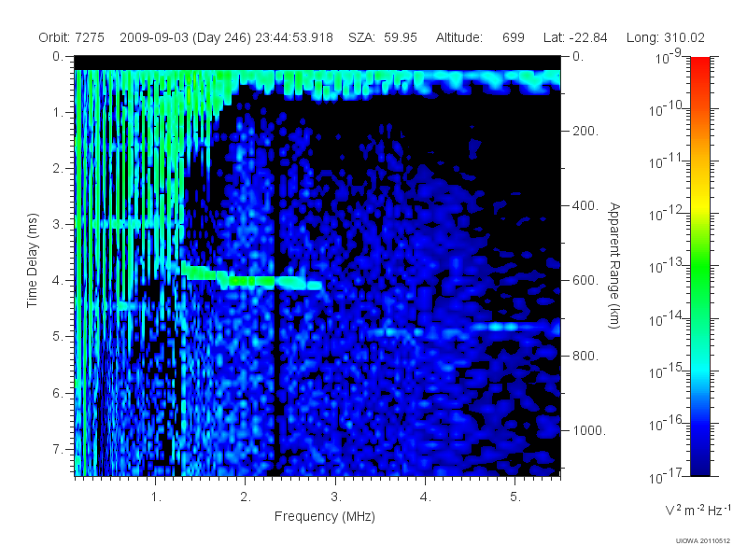Click the color scale label 10^-15
The width and height of the screenshot is (747, 560).
tap(666, 371)
